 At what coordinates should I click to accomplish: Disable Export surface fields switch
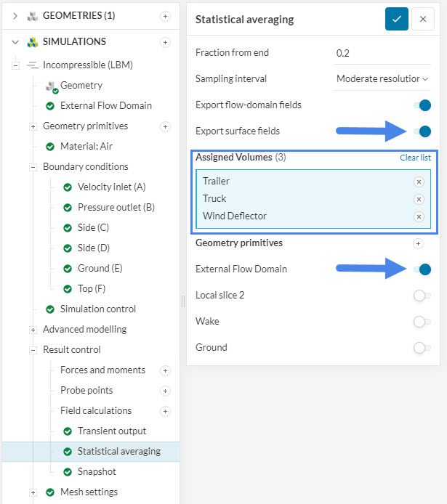pyautogui.click(x=422, y=131)
